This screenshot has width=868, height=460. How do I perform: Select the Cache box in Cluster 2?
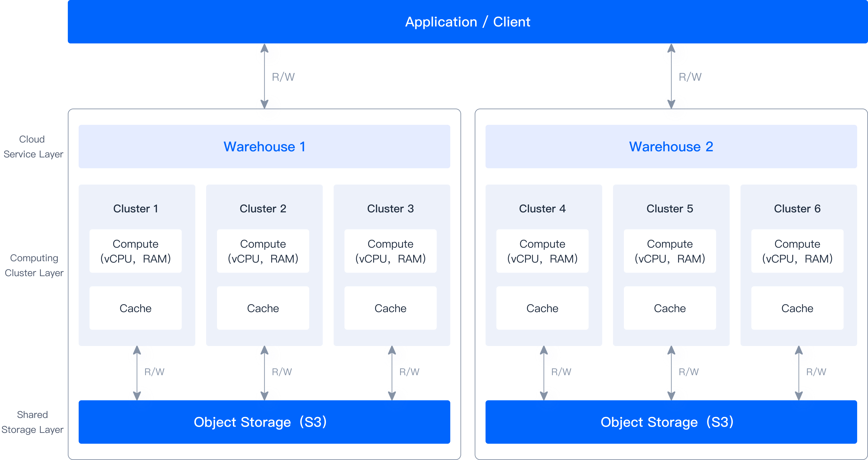[x=263, y=308]
